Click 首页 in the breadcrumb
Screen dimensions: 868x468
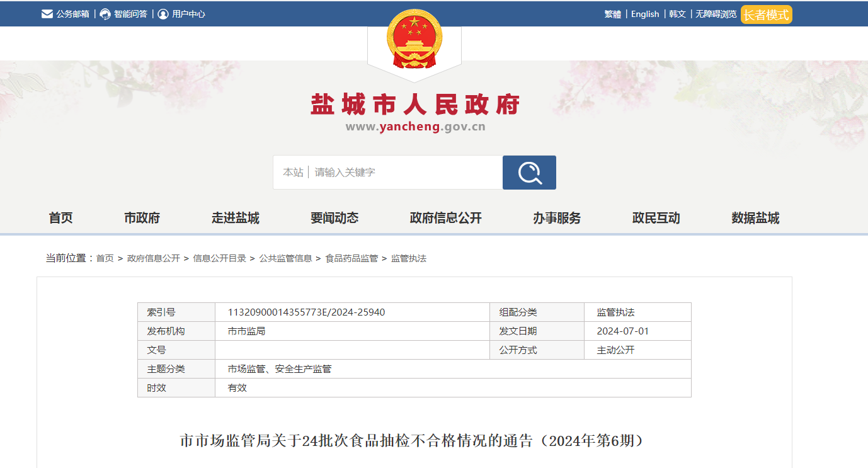coord(105,258)
